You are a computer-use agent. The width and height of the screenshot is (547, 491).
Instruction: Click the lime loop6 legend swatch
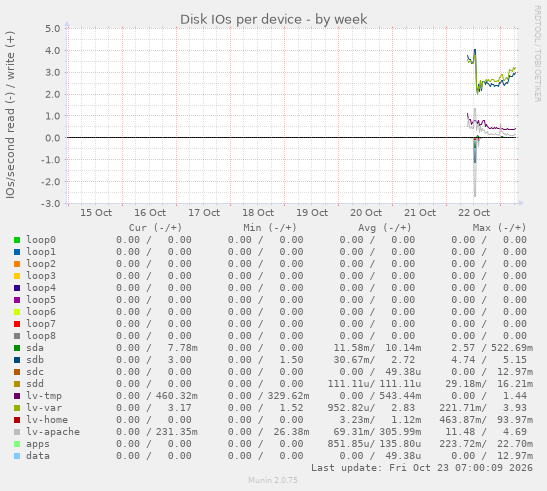[17, 312]
